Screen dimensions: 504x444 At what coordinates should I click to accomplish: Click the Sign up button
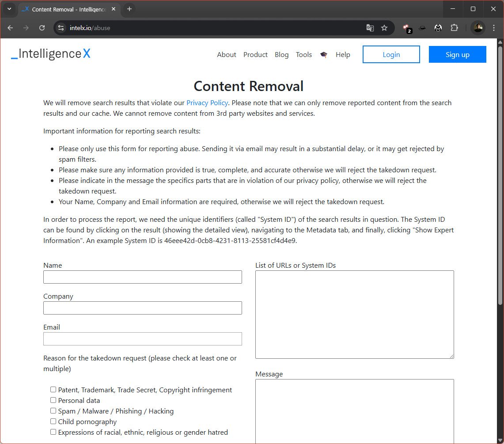457,54
